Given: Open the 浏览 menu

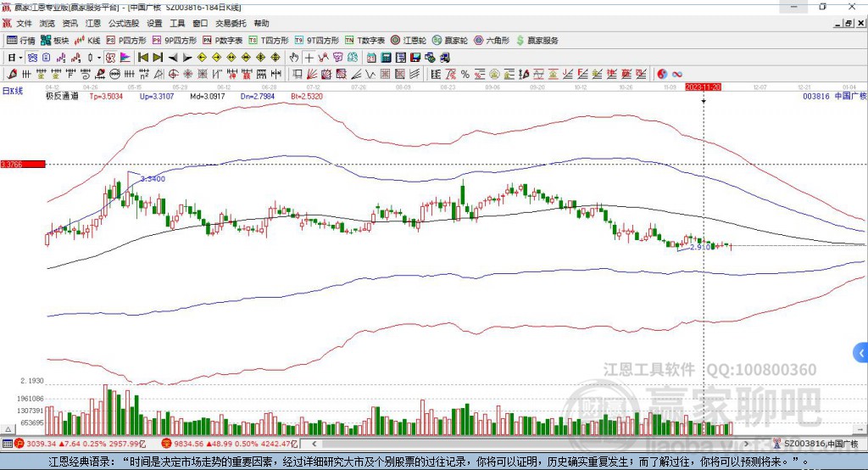Looking at the screenshot, I should click(47, 23).
